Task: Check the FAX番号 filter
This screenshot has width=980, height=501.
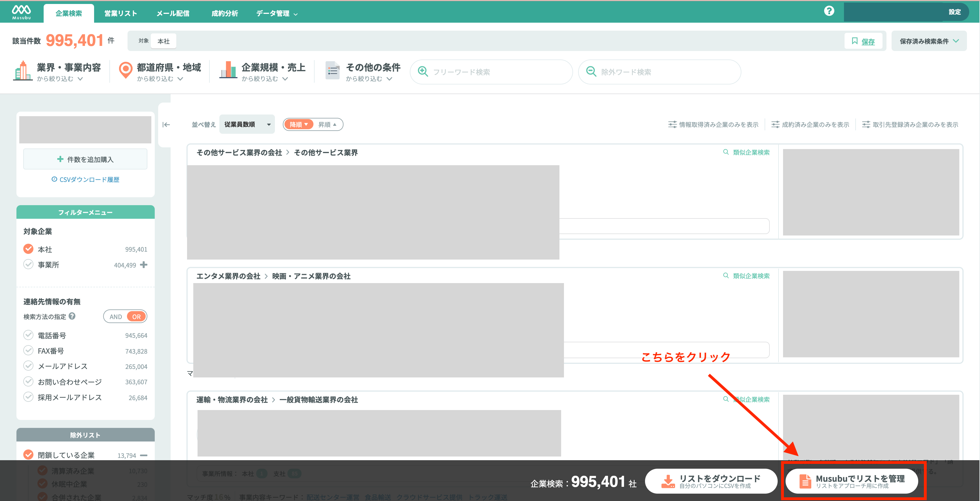Action: 29,350
